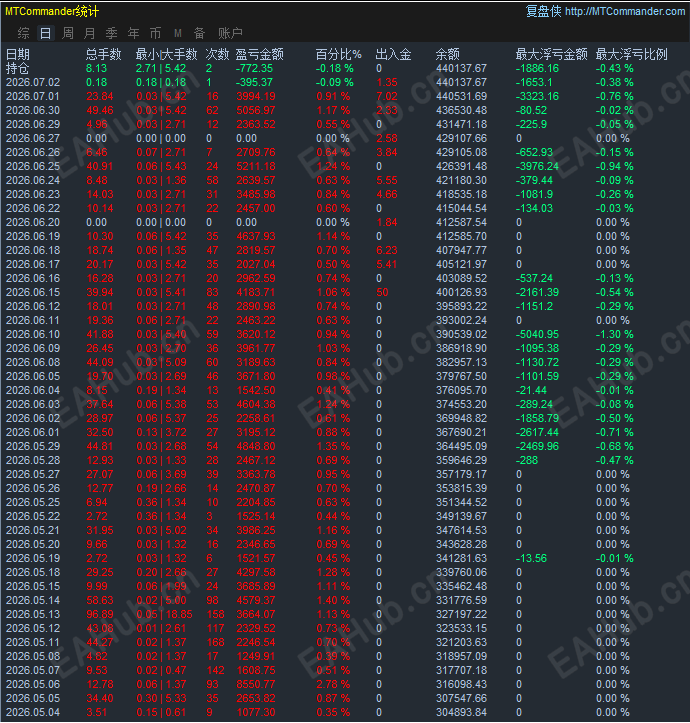The height and width of the screenshot is (723, 690).
Task: Click the -395.37 loss value
Action: (254, 82)
